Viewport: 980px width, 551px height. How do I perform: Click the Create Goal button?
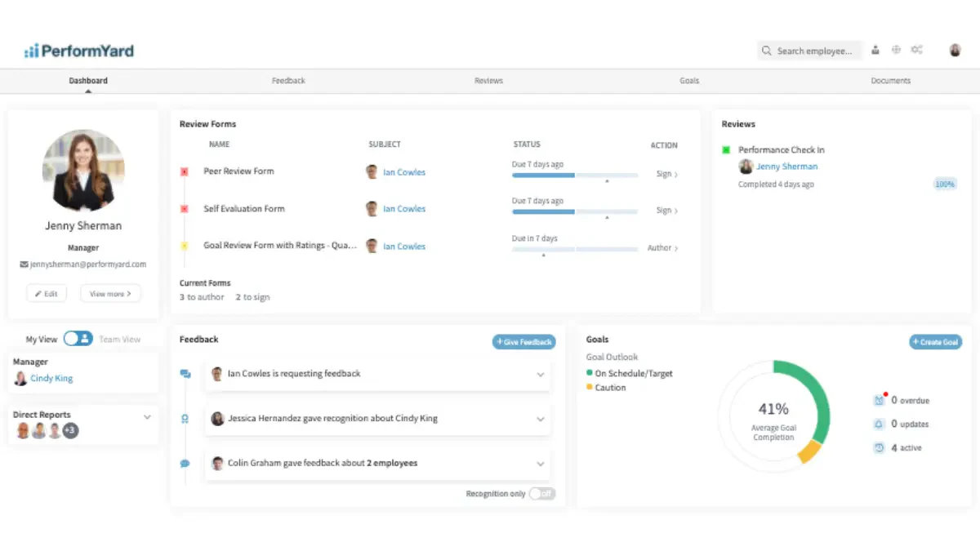coord(935,342)
